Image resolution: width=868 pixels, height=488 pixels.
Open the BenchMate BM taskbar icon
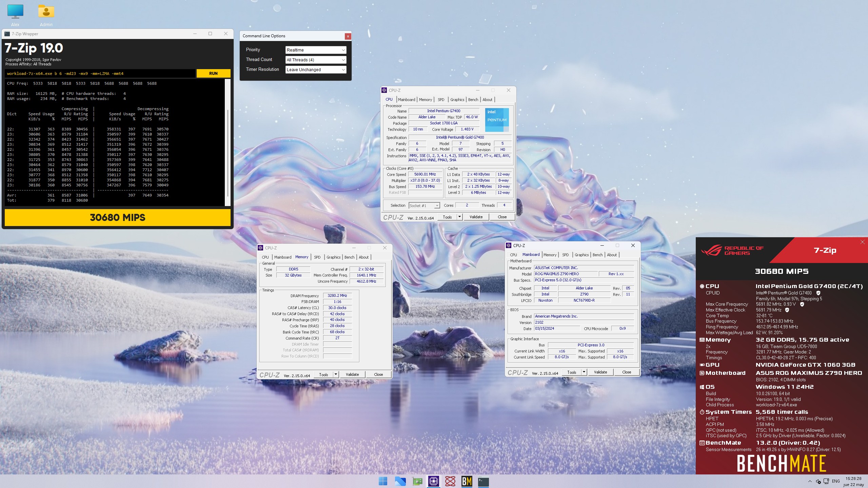pyautogui.click(x=467, y=481)
